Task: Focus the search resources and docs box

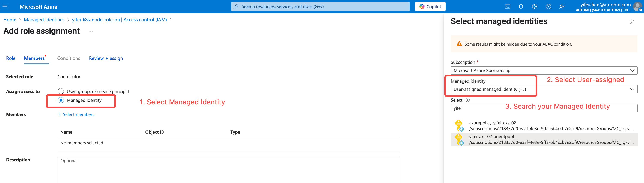Action: (320, 6)
